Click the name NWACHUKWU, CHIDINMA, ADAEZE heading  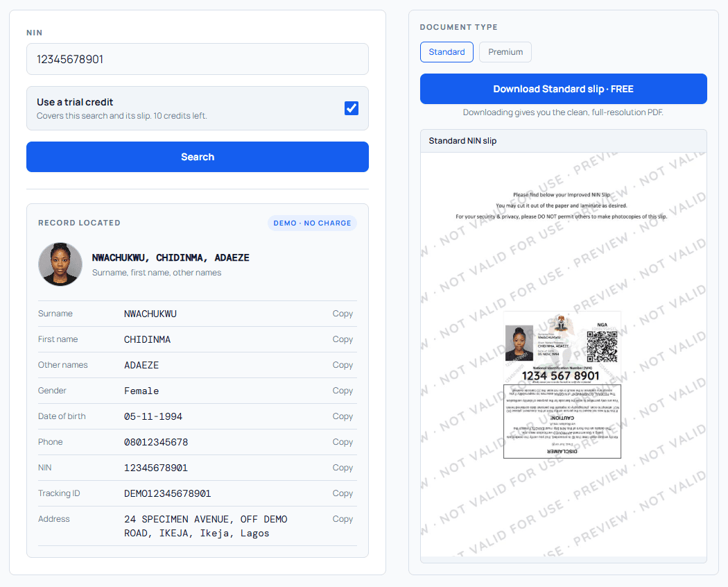(x=171, y=257)
